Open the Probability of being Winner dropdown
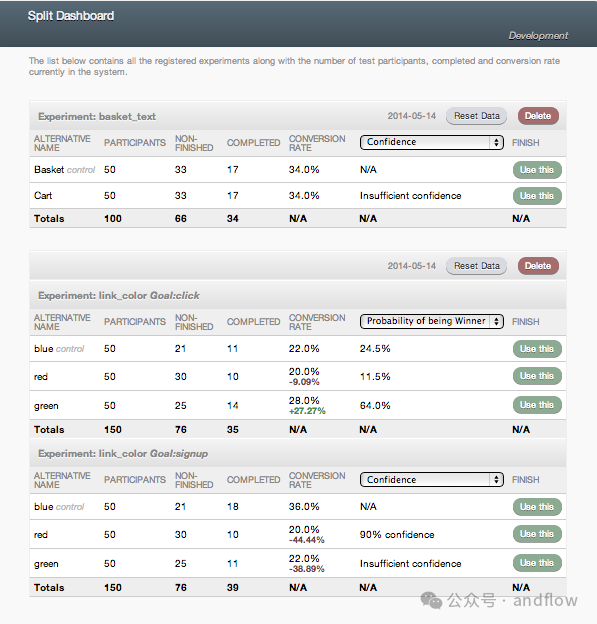The width and height of the screenshot is (597, 624). click(x=431, y=321)
